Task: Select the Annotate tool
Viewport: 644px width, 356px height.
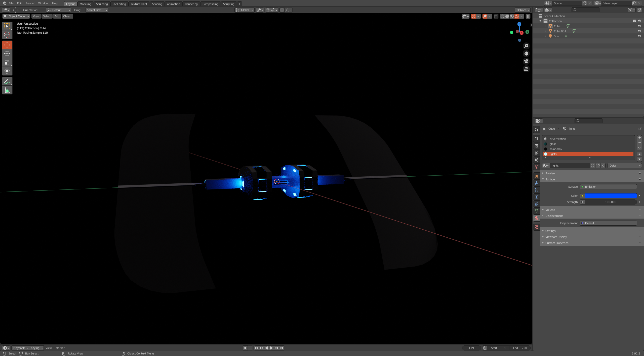Action: (7, 81)
